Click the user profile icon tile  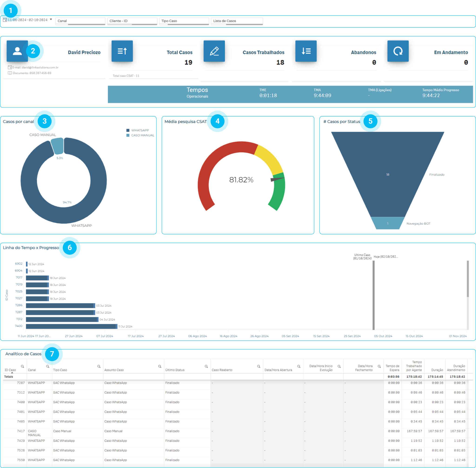(x=17, y=51)
